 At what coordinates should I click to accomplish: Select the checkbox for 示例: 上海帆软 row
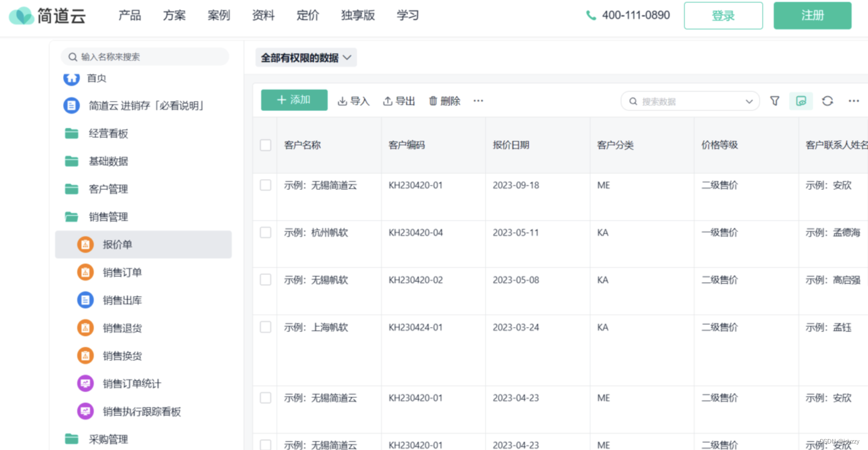(x=265, y=327)
